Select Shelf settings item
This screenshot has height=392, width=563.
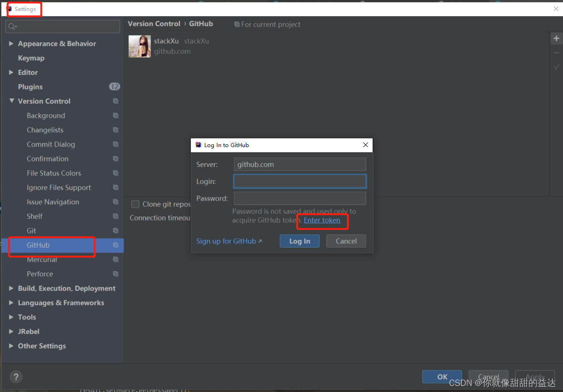(35, 216)
